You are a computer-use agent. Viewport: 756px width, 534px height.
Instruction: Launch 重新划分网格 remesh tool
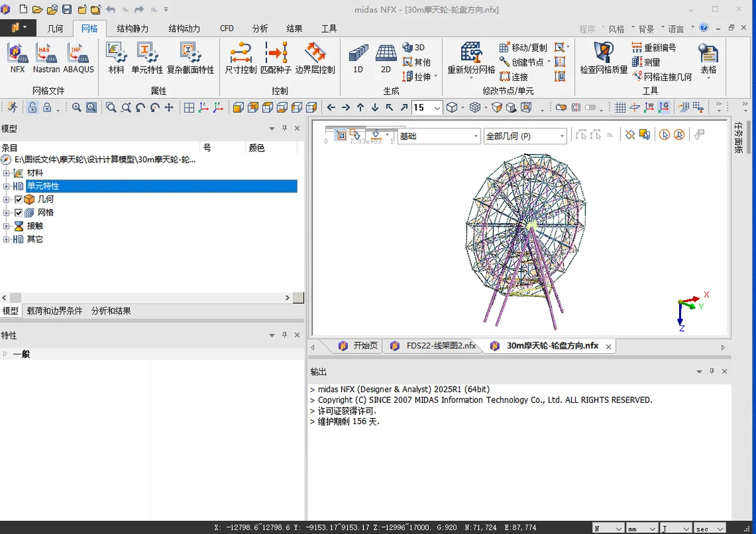point(471,58)
